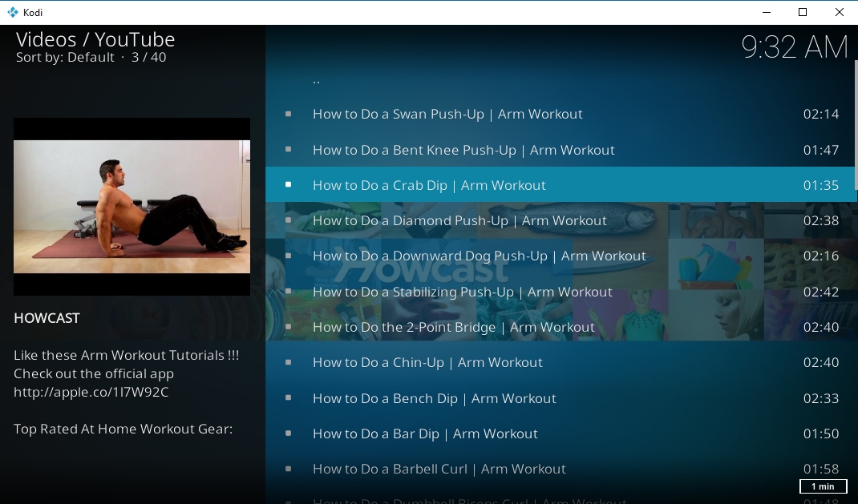
Task: Click bullet icon beside Bent Knee Push-Up
Action: coord(289,149)
